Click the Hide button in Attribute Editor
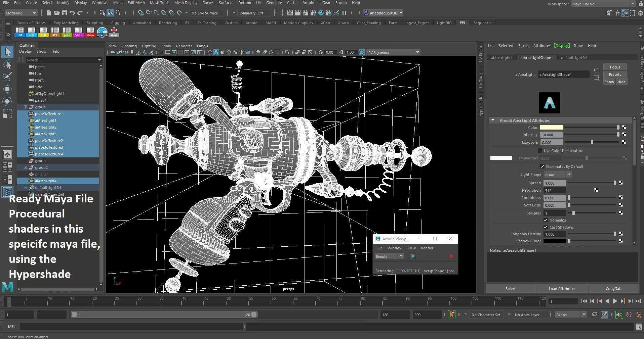Image resolution: width=644 pixels, height=339 pixels. 621,82
